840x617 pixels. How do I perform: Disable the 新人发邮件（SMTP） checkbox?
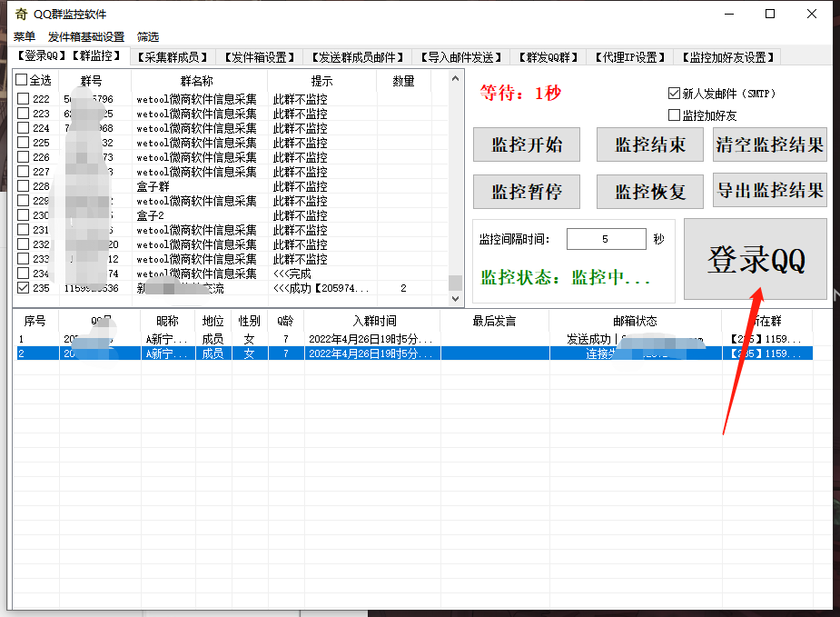click(674, 94)
